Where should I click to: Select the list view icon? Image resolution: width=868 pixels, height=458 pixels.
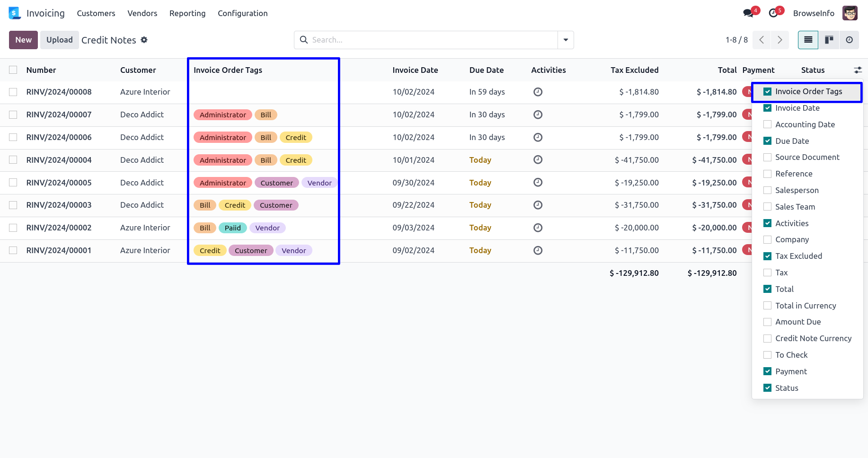pos(808,40)
